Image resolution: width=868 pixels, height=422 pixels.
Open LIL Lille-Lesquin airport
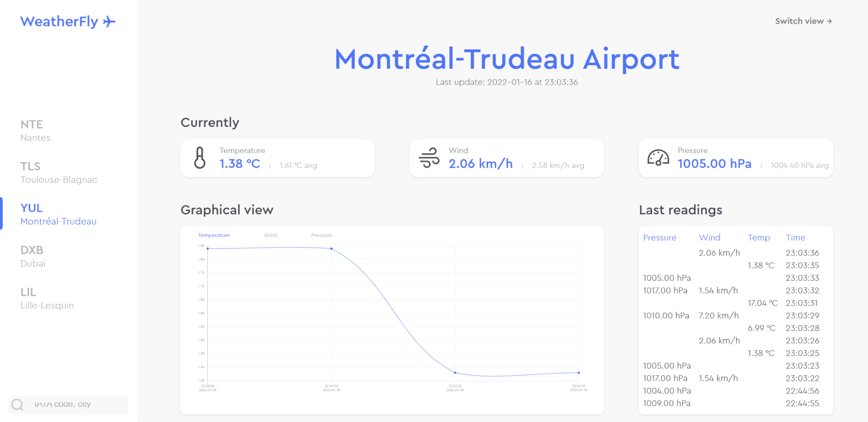point(47,298)
